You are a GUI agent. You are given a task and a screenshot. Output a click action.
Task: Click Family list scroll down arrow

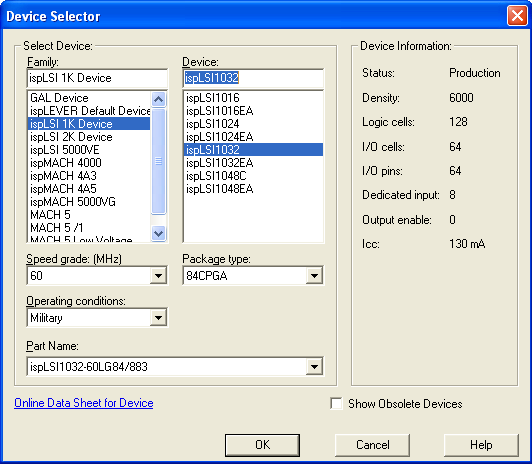158,233
